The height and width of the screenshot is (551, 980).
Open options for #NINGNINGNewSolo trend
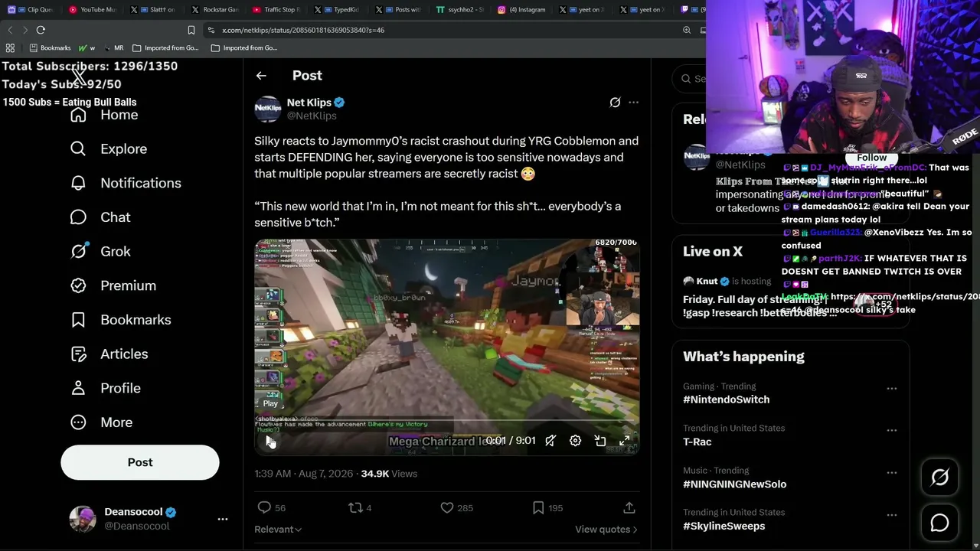(892, 473)
